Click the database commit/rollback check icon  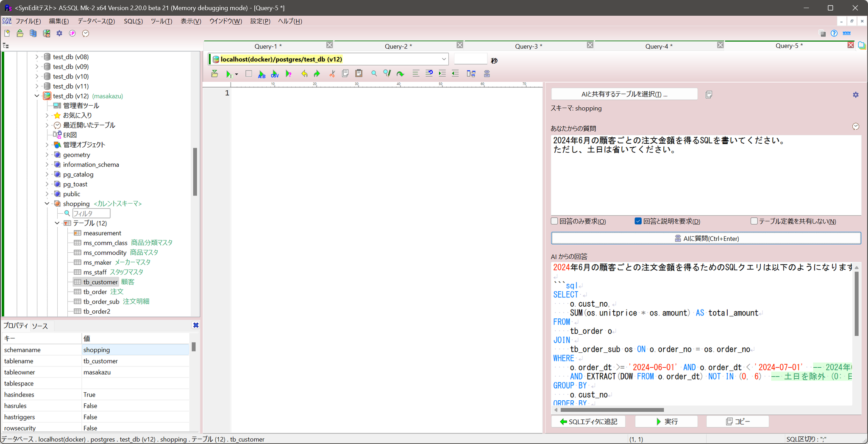[x=46, y=34]
